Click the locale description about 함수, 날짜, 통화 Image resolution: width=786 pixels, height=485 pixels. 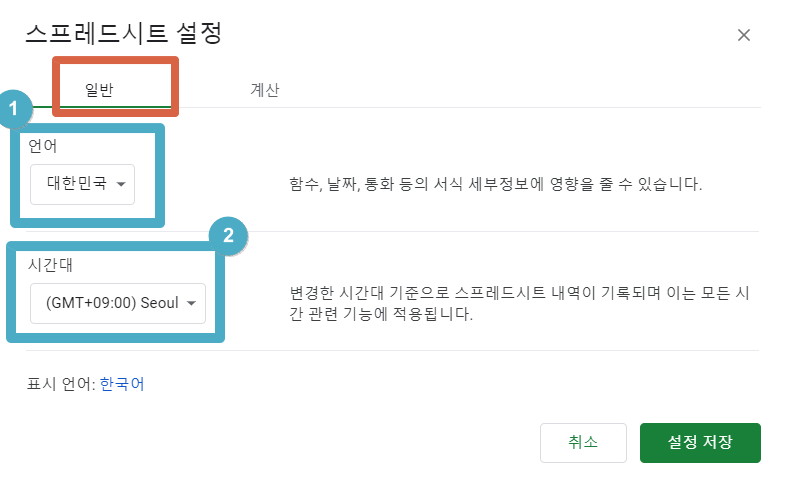click(x=495, y=184)
